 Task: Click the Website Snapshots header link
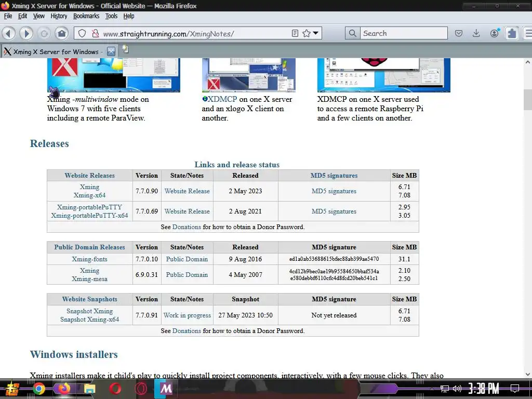[89, 299]
